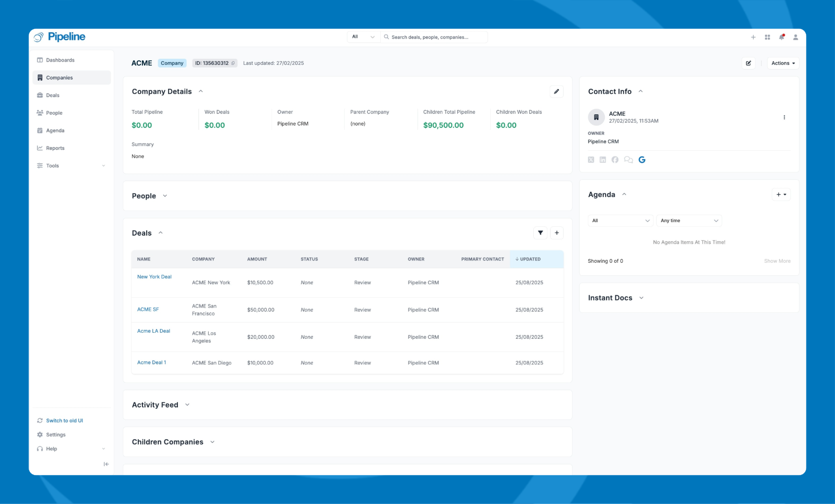Collapse the Contact Info panel
The width and height of the screenshot is (835, 504).
click(x=641, y=91)
